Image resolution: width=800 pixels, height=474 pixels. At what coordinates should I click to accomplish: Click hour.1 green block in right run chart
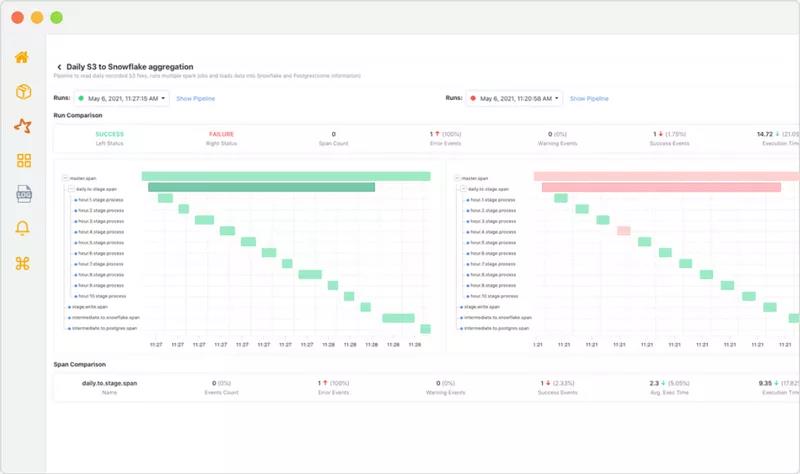[x=561, y=198]
